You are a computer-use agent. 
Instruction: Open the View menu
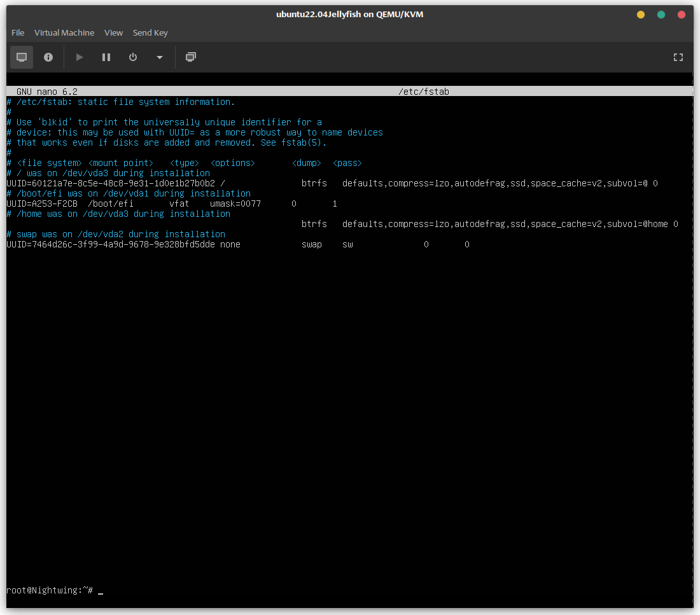114,32
